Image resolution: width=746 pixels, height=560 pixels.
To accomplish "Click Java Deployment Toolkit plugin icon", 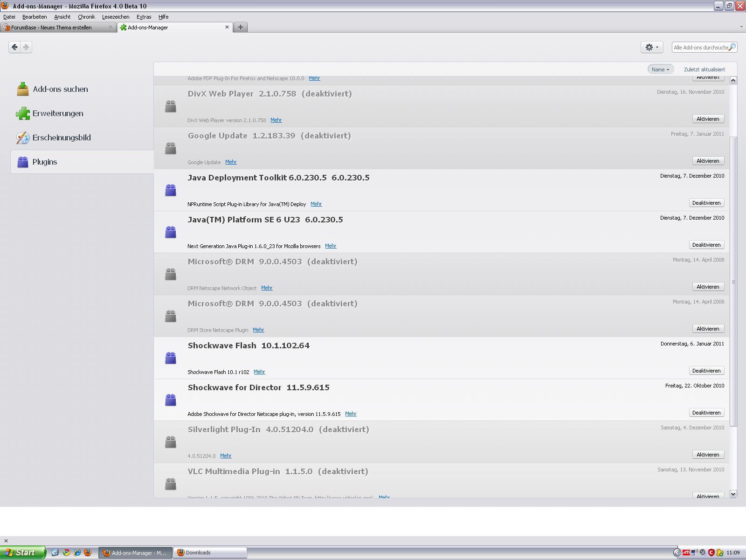I will point(171,190).
